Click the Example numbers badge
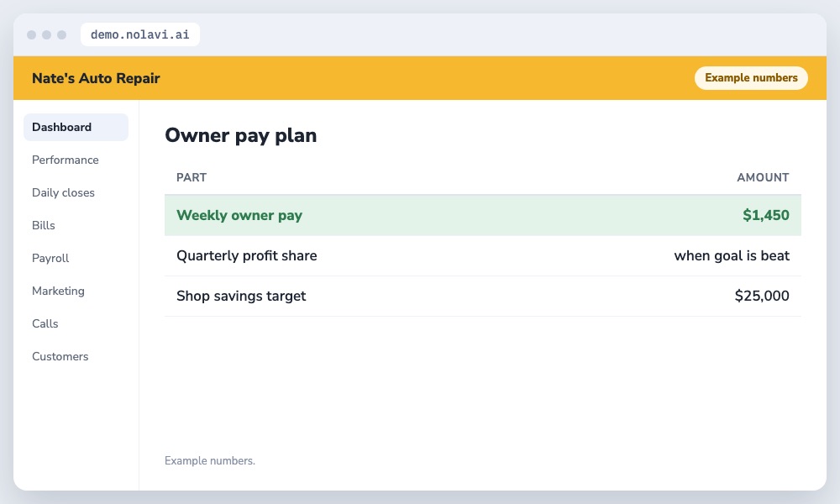This screenshot has width=840, height=504. (x=751, y=77)
